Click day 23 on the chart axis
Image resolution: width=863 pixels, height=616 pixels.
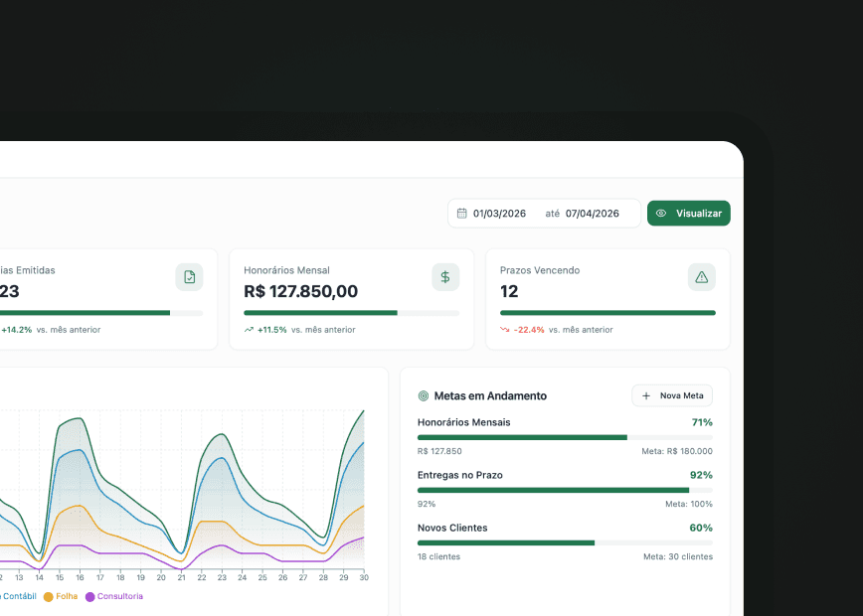pos(222,577)
